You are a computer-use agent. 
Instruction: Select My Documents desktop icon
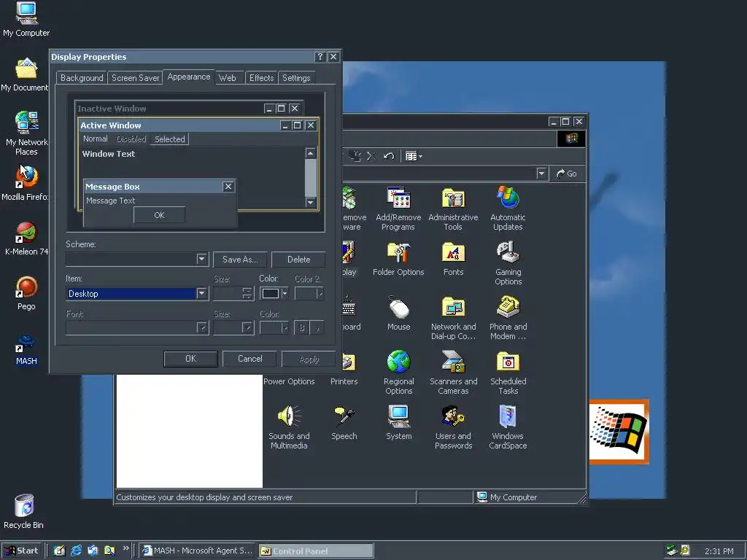25,75
